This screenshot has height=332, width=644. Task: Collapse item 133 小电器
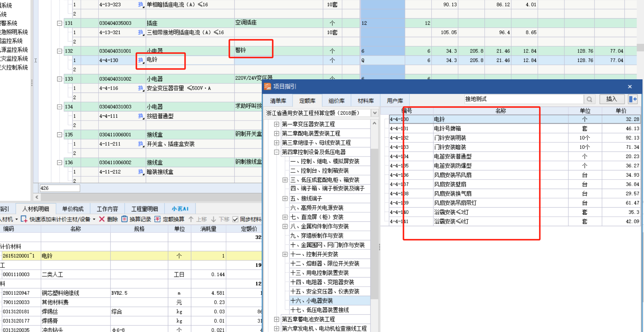click(59, 79)
